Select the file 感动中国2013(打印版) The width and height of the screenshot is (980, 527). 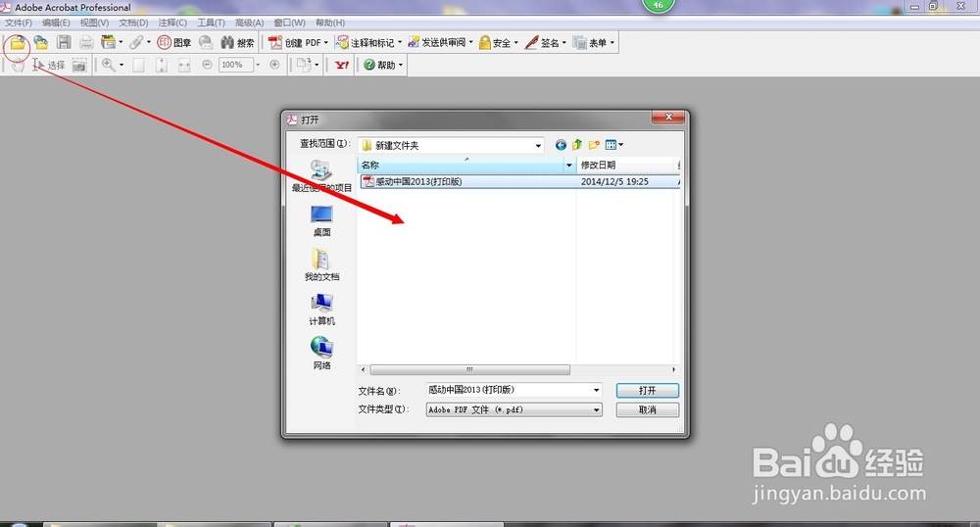point(418,181)
